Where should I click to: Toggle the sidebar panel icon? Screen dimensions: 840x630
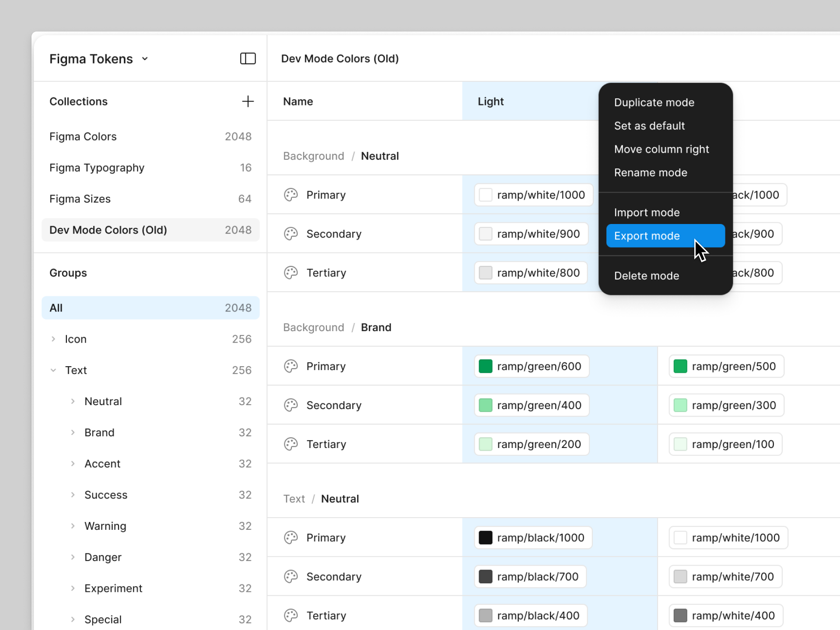pos(248,59)
